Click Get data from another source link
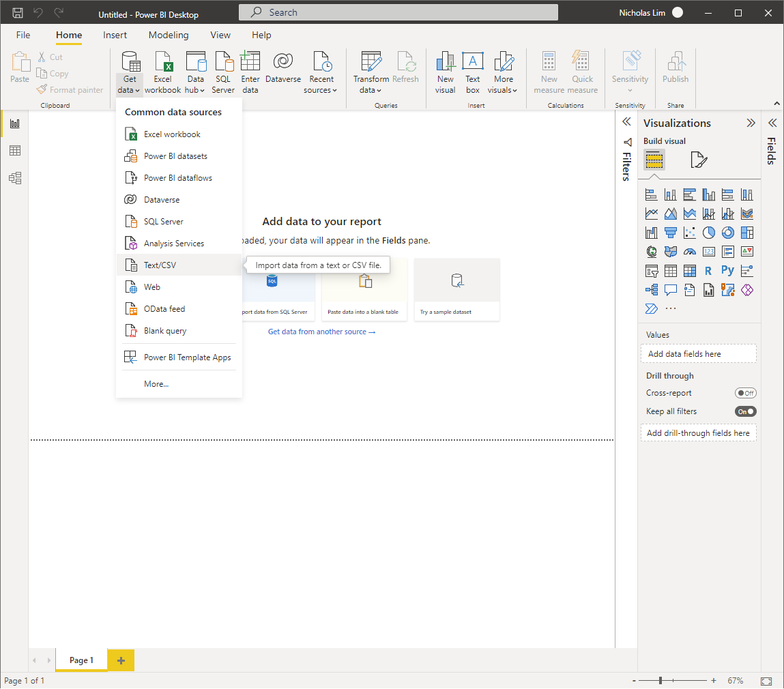This screenshot has height=689, width=784. pos(321,332)
